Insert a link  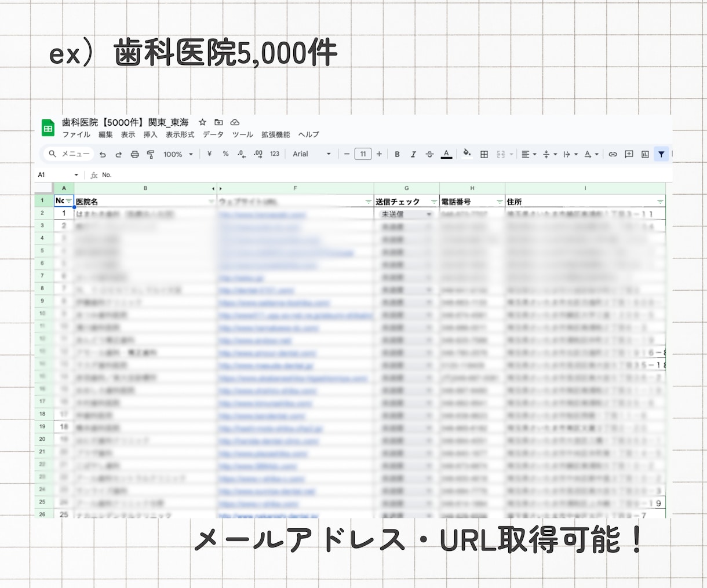(x=613, y=154)
